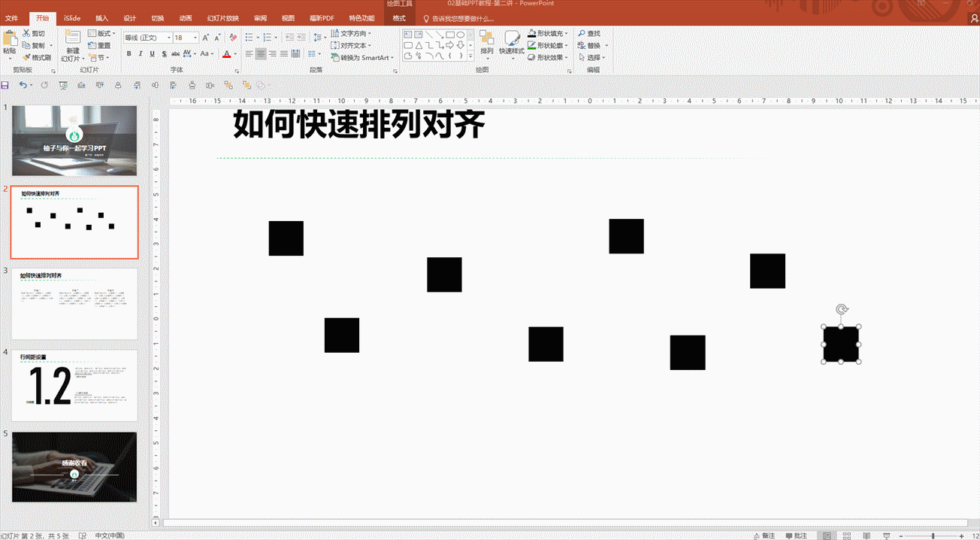Select the right arrow shape in gallery
Viewport: 980px width, 540px height.
(449, 45)
